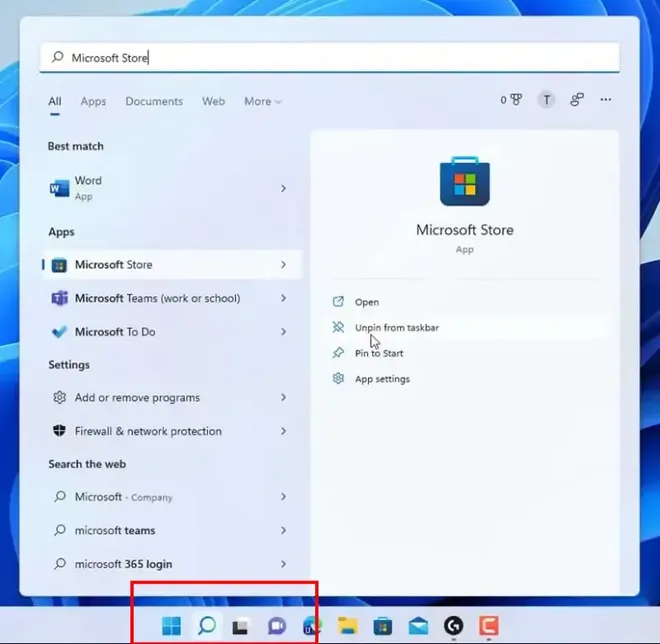The image size is (660, 644).
Task: Click the pin icon beside Pin to Start
Action: pos(338,353)
